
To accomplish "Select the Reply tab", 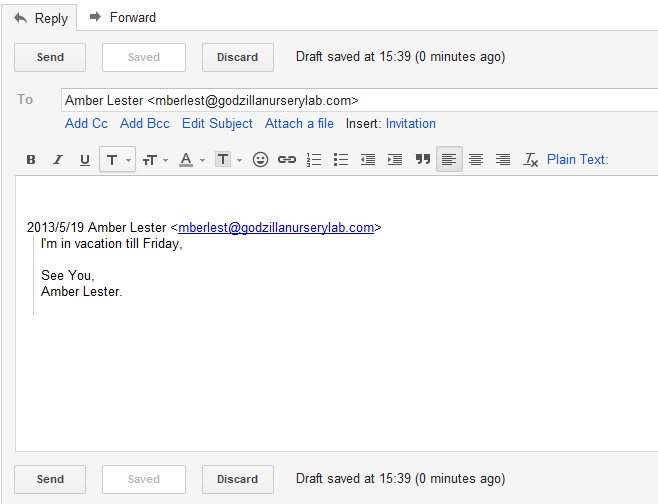I will coord(40,18).
